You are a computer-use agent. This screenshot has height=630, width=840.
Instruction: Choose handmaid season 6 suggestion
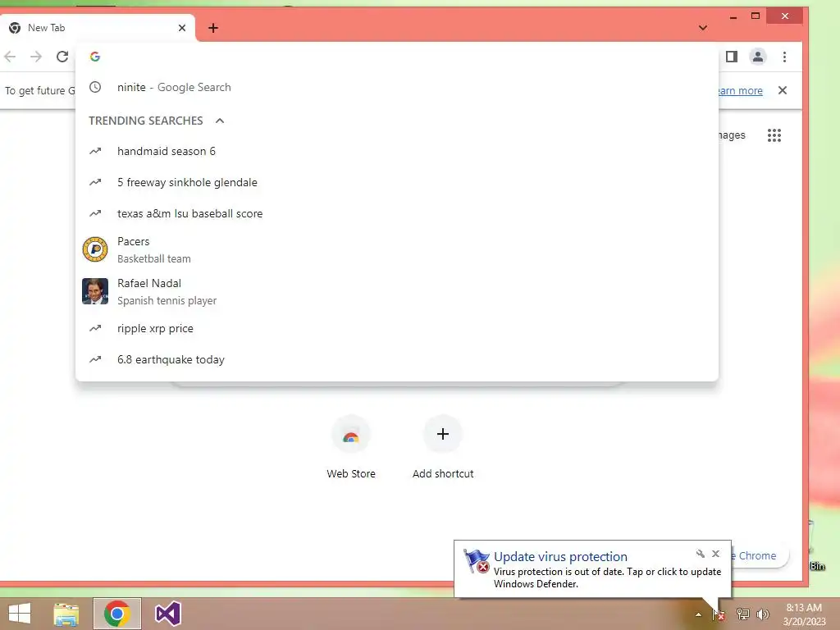pyautogui.click(x=396, y=151)
